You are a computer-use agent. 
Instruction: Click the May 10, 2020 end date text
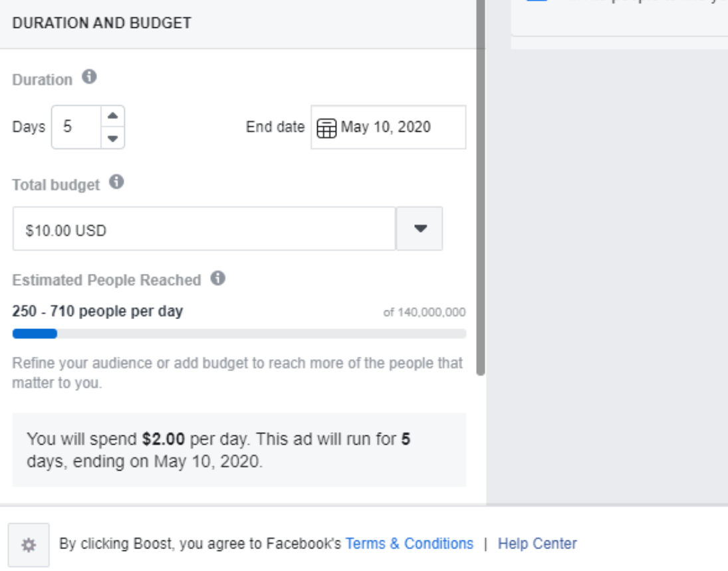[386, 127]
